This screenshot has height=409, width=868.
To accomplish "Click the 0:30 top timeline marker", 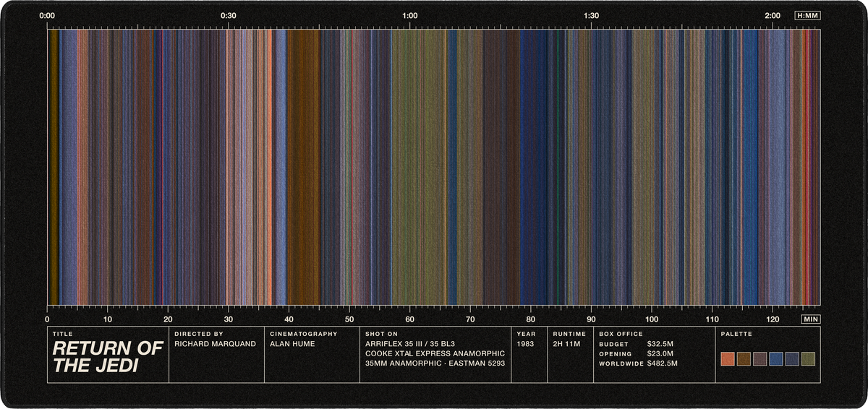I will (229, 15).
